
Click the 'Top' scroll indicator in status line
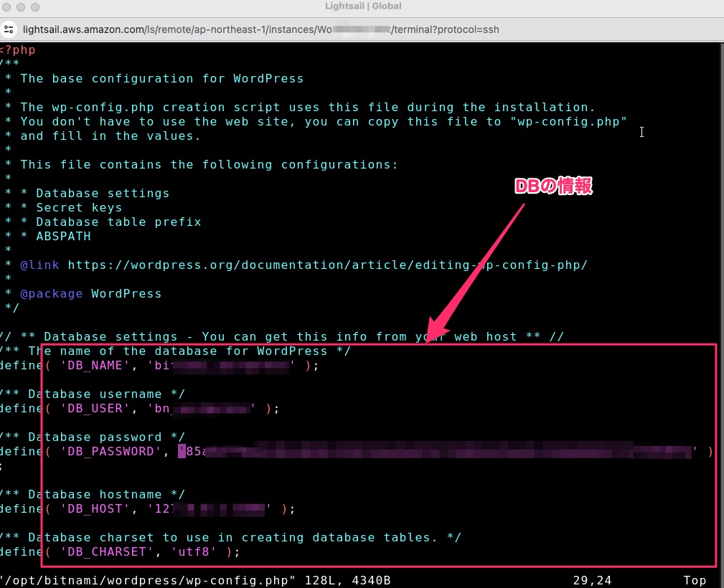tap(695, 580)
